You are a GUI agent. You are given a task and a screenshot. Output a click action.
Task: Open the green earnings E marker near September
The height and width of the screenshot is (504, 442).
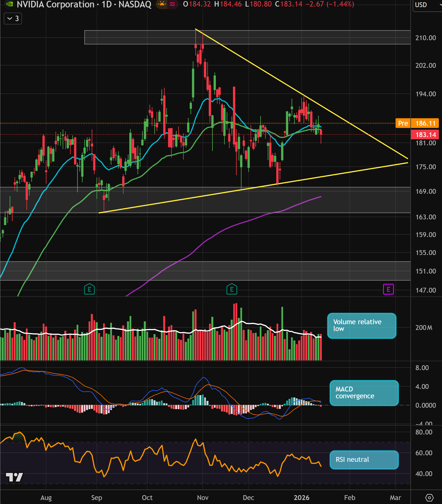pos(89,289)
